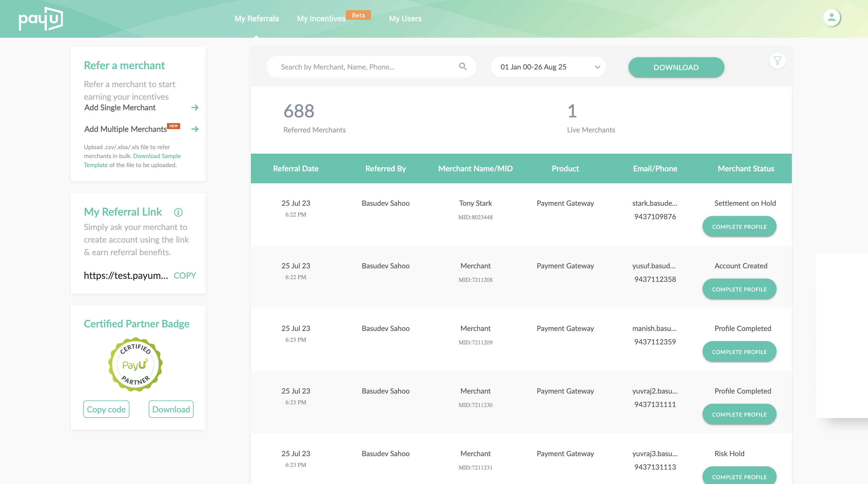Click the Merchant Status column header
The image size is (868, 484).
746,168
